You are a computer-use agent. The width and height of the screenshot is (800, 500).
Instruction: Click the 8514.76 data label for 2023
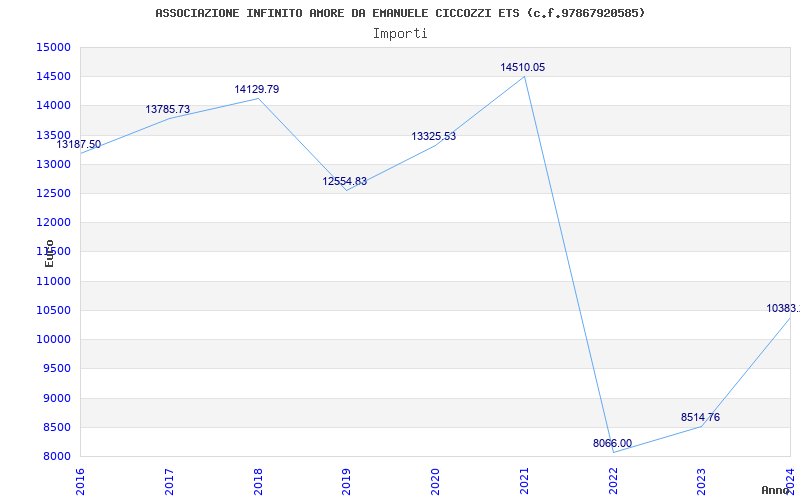701,417
